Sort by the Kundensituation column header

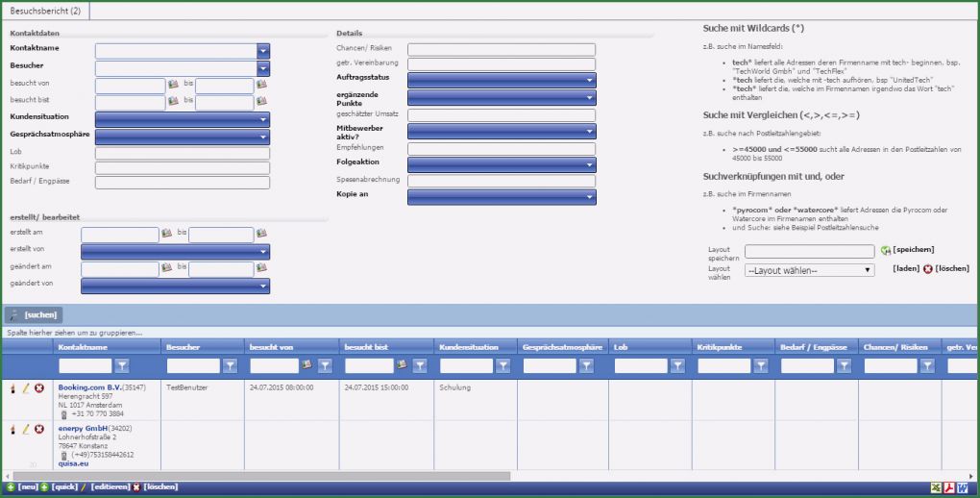tap(466, 346)
